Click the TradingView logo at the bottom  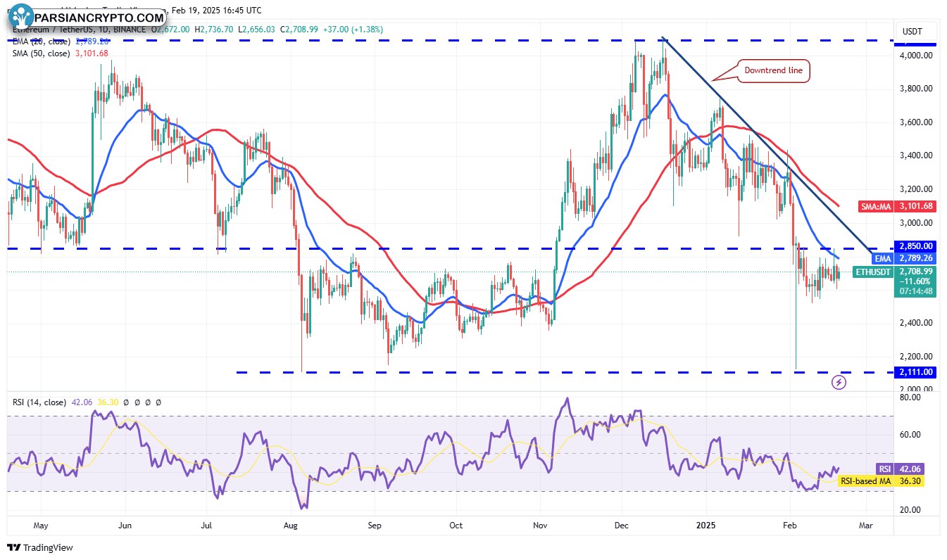click(40, 547)
